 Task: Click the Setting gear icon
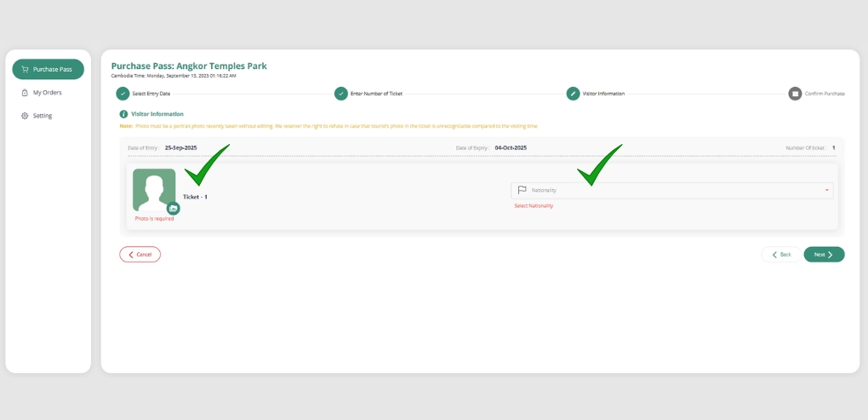(25, 116)
